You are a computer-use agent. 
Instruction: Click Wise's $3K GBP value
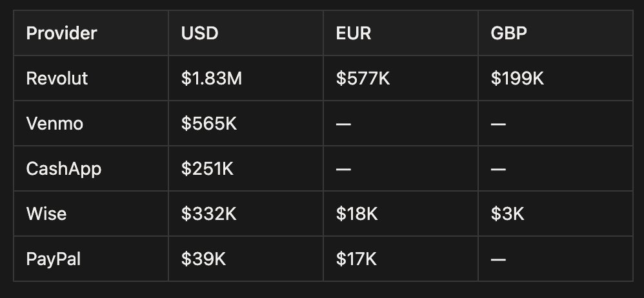(x=507, y=214)
